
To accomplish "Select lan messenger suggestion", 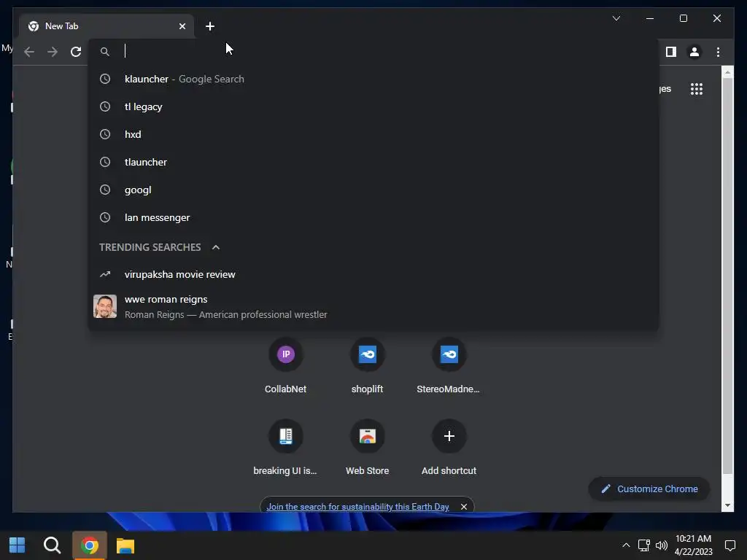I will 373,217.
